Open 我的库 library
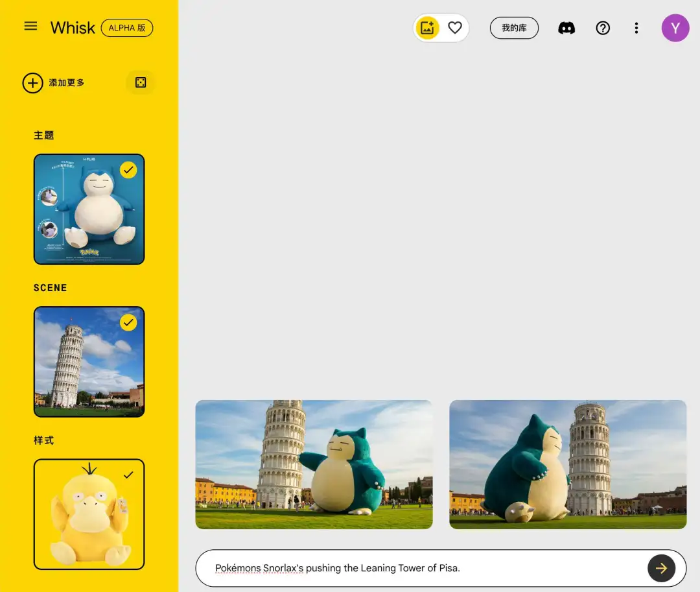This screenshot has width=700, height=592. click(x=514, y=28)
